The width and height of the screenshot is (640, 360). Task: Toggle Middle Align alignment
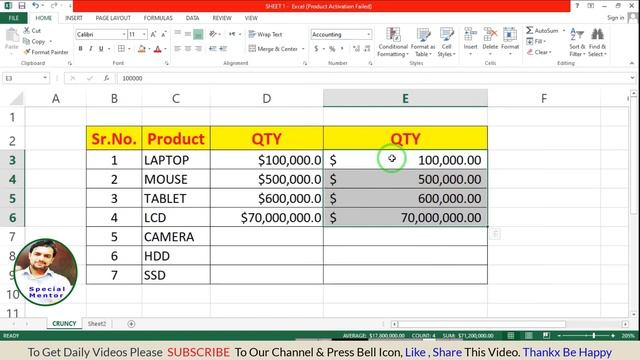pyautogui.click(x=188, y=34)
